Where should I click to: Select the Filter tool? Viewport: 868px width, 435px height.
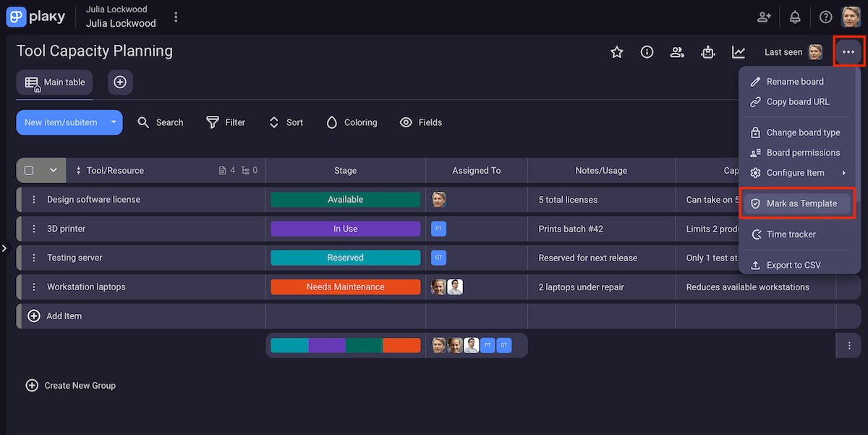point(226,122)
